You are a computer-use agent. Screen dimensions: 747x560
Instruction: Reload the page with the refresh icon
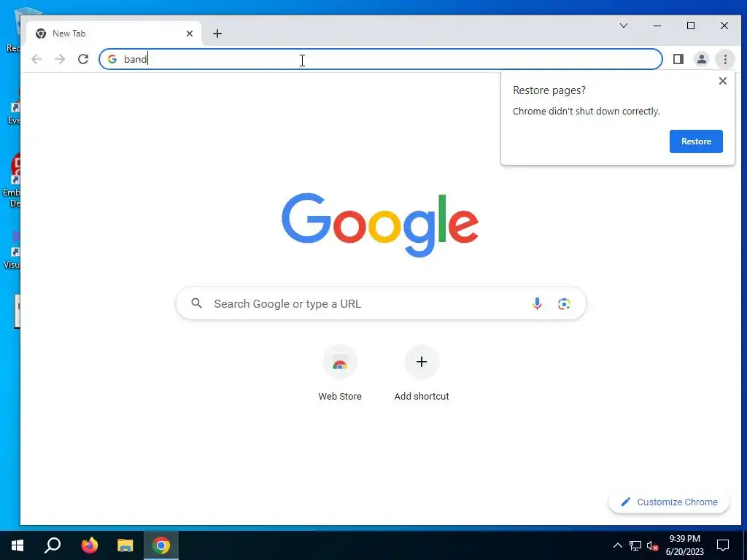83,59
